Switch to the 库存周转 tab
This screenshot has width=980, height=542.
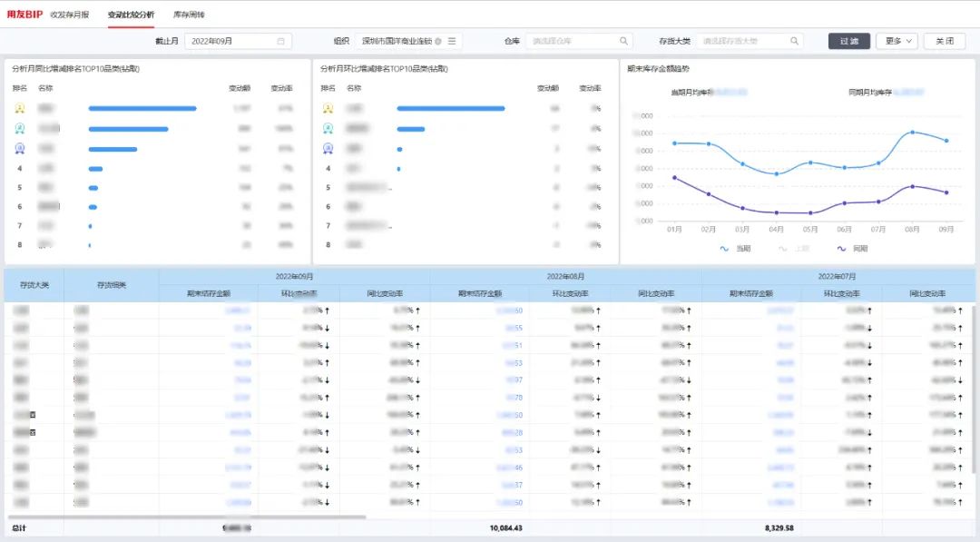(x=189, y=15)
